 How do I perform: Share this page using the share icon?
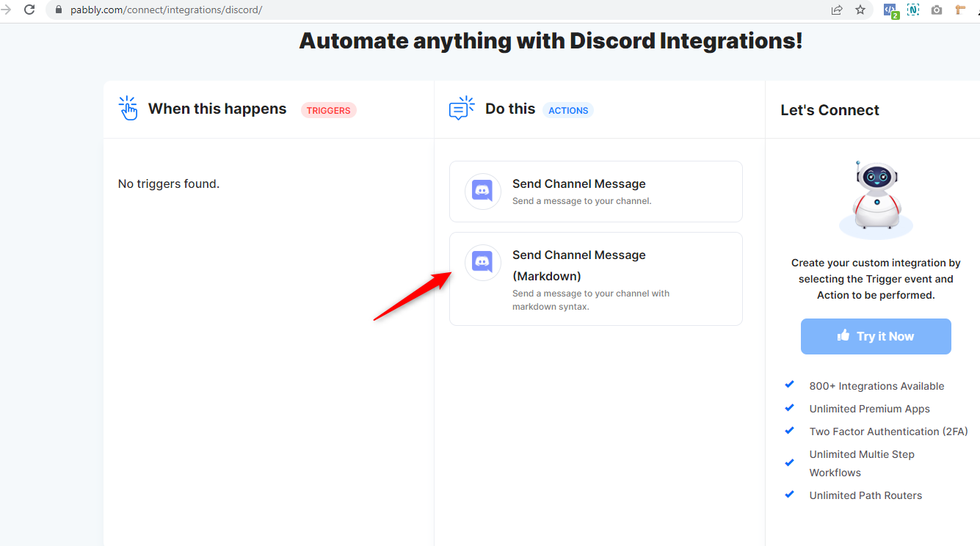(x=837, y=10)
